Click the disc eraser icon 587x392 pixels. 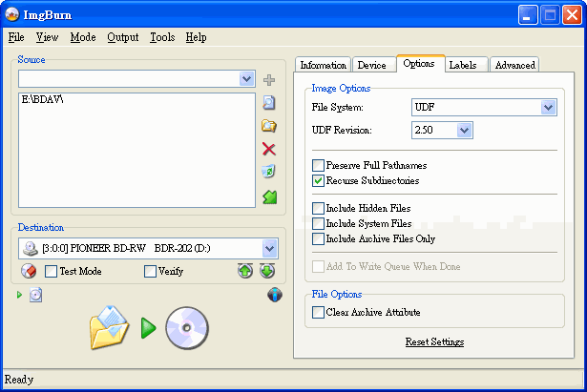pos(29,271)
